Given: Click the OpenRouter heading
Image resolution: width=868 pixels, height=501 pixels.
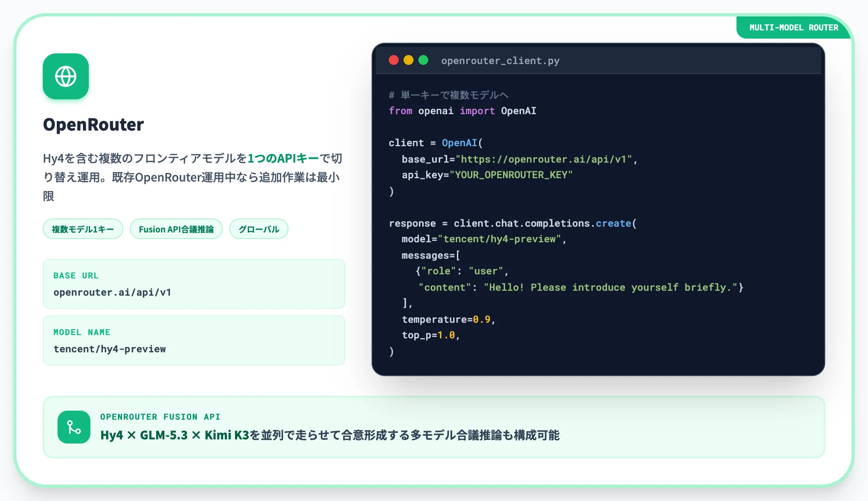Looking at the screenshot, I should pyautogui.click(x=93, y=124).
